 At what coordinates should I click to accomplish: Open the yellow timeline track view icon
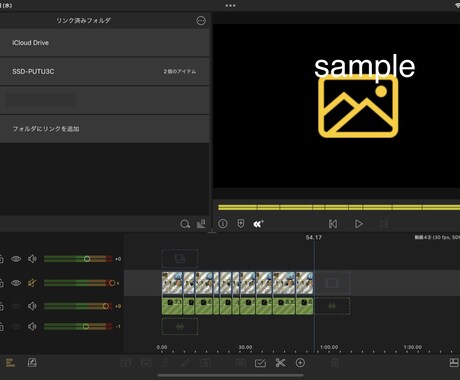tap(10, 363)
